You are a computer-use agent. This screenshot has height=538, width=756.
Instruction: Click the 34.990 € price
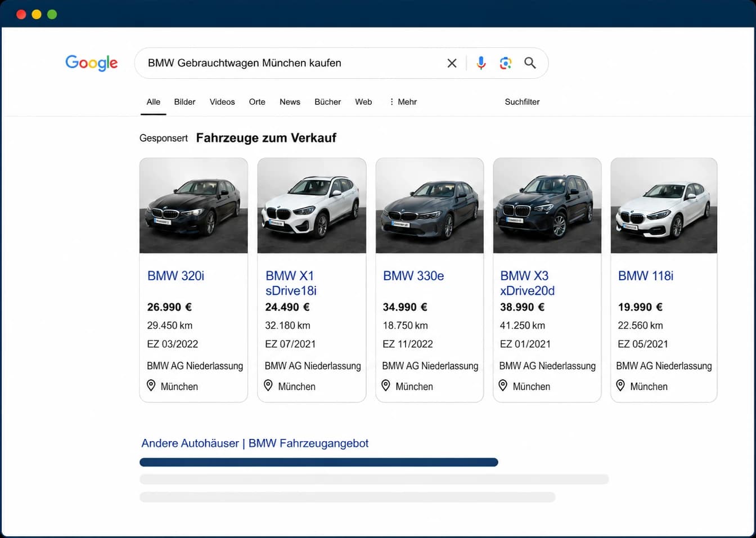[x=405, y=307]
